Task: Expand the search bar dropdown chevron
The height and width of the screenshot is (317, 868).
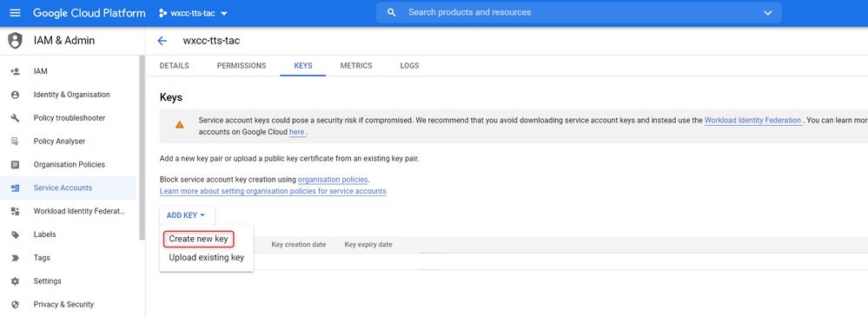Action: [767, 13]
